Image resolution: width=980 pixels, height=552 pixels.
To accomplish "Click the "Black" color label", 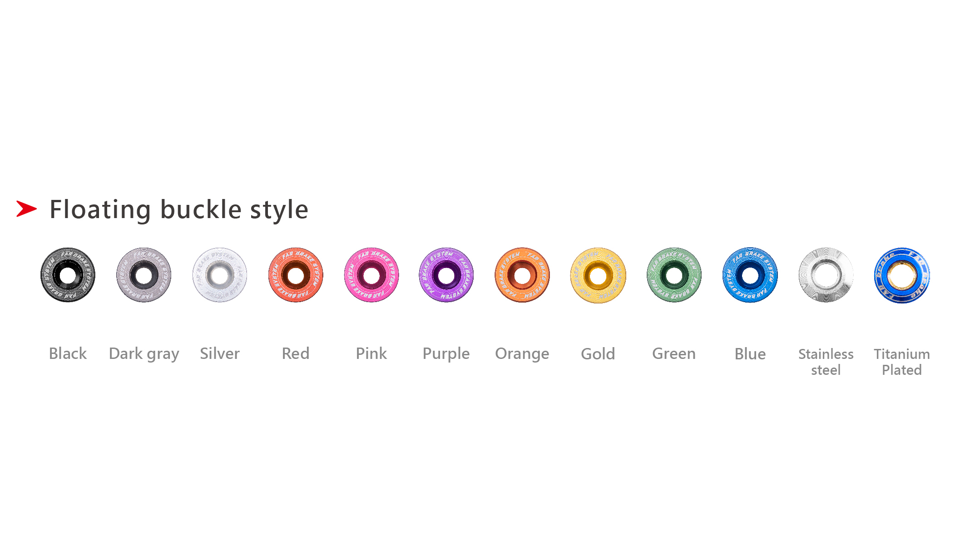I will [68, 353].
